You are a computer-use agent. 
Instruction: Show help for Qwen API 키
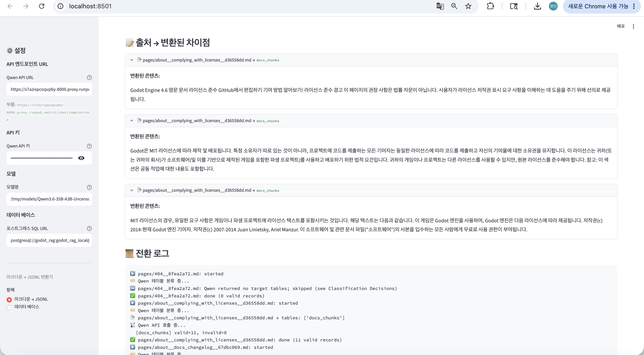(x=89, y=146)
